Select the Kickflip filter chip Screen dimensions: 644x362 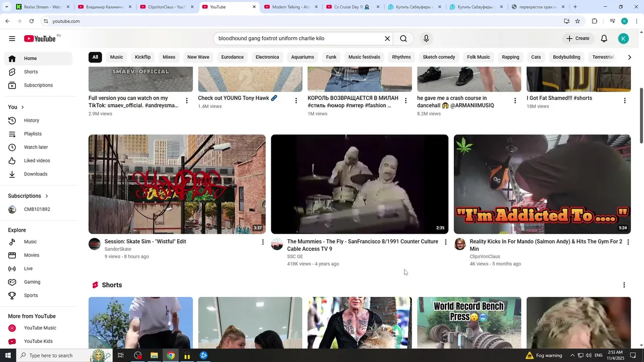point(143,57)
